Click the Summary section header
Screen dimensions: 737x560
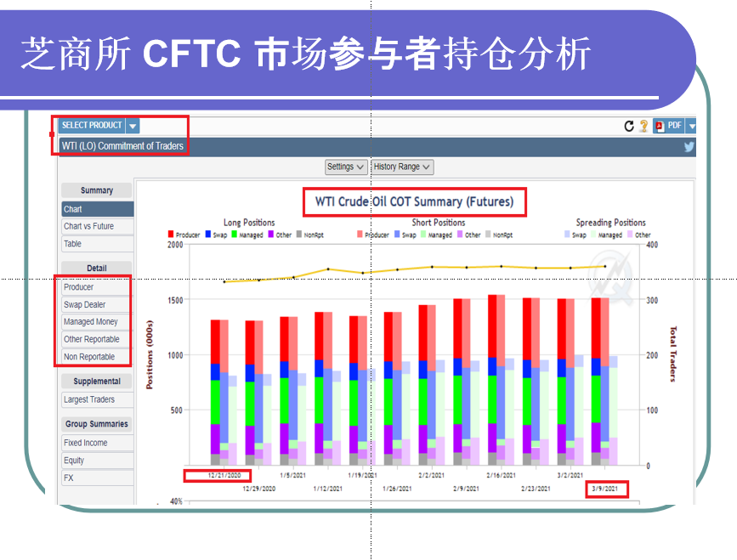point(97,190)
